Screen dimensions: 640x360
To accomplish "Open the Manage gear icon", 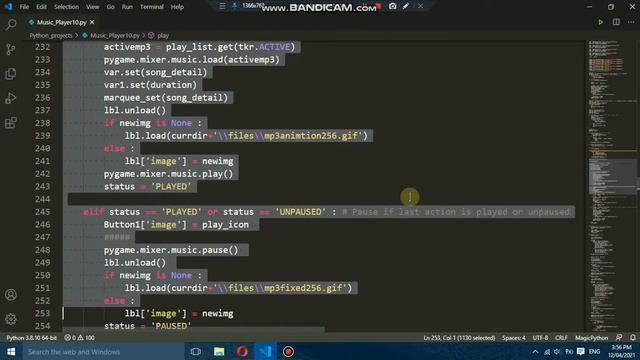I will 11,319.
